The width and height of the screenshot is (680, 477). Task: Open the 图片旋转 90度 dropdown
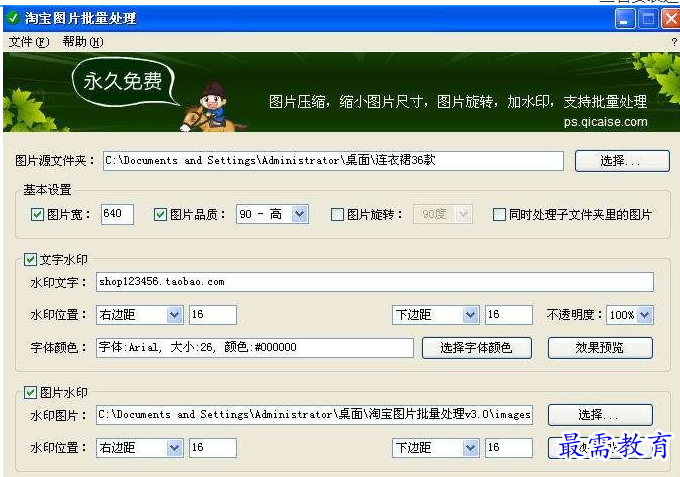(x=442, y=214)
